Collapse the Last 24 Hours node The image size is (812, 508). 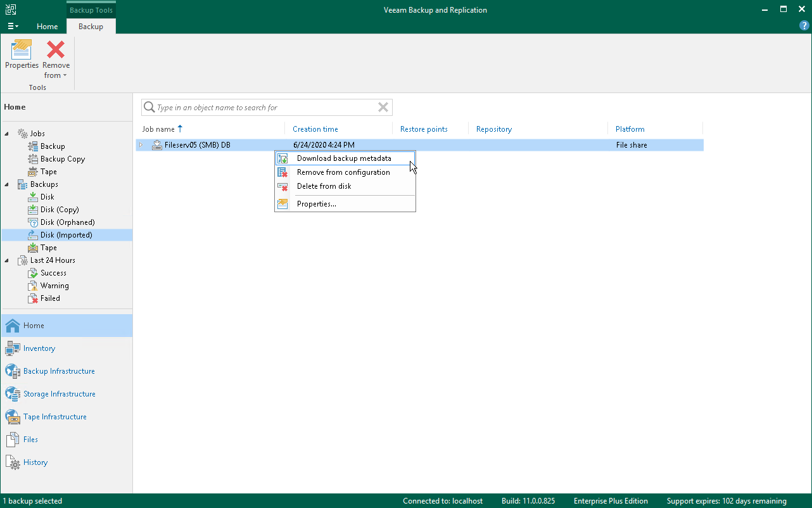click(x=6, y=260)
